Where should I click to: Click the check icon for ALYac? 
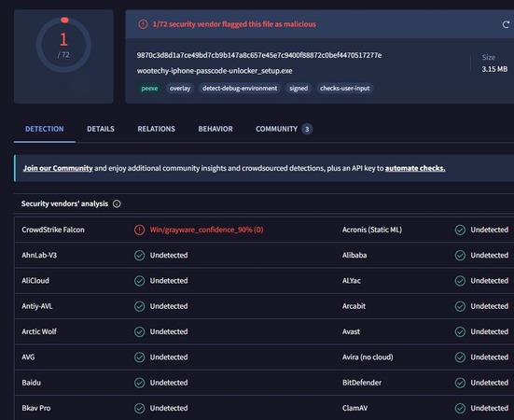click(460, 281)
